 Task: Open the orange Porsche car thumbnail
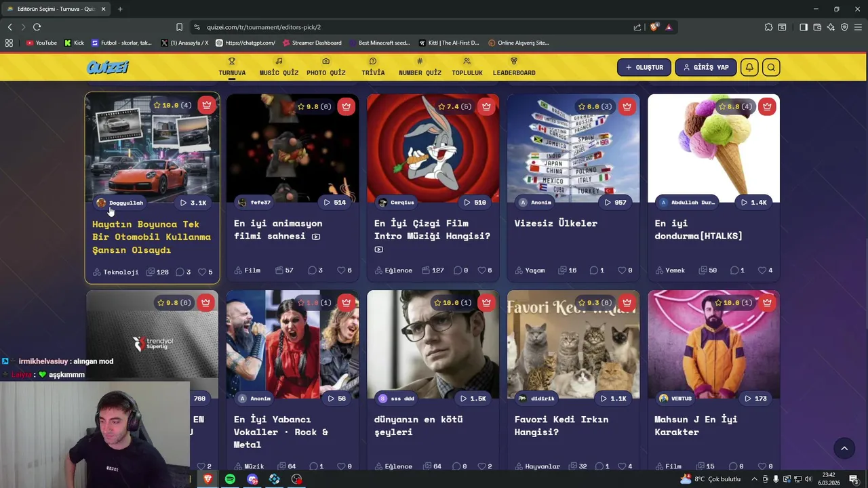pos(152,147)
